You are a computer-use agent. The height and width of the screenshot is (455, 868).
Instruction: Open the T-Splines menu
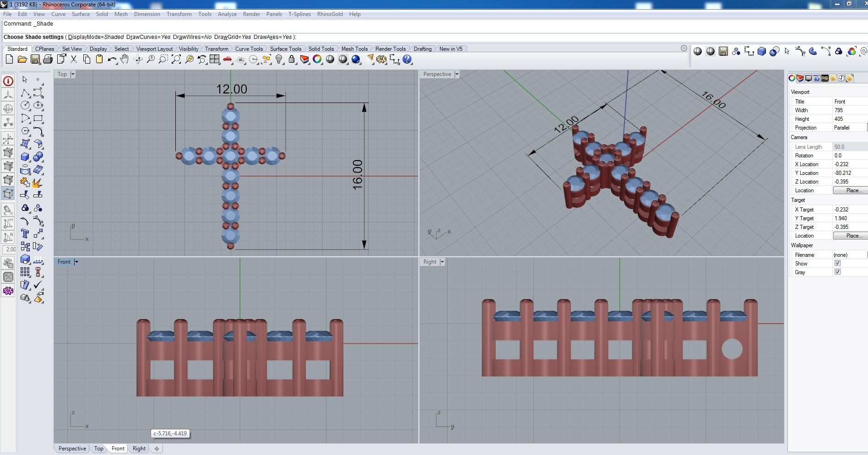point(299,14)
